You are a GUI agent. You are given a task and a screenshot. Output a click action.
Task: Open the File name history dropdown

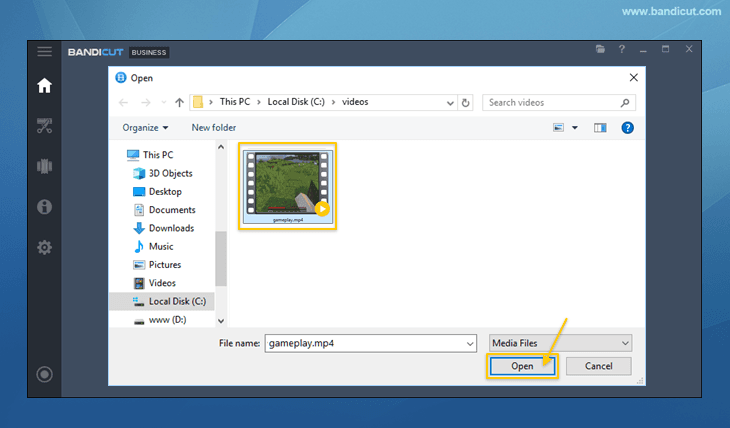coord(470,343)
